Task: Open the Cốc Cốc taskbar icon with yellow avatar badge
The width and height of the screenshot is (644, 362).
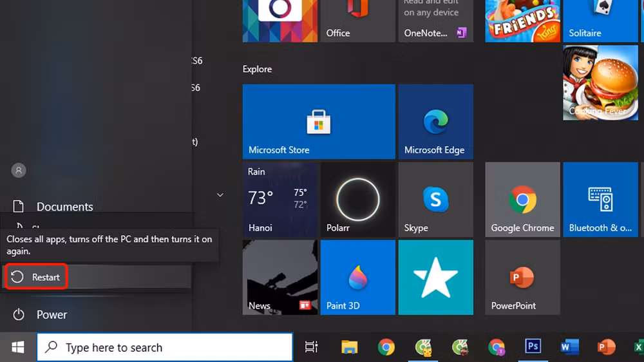Action: [423, 348]
